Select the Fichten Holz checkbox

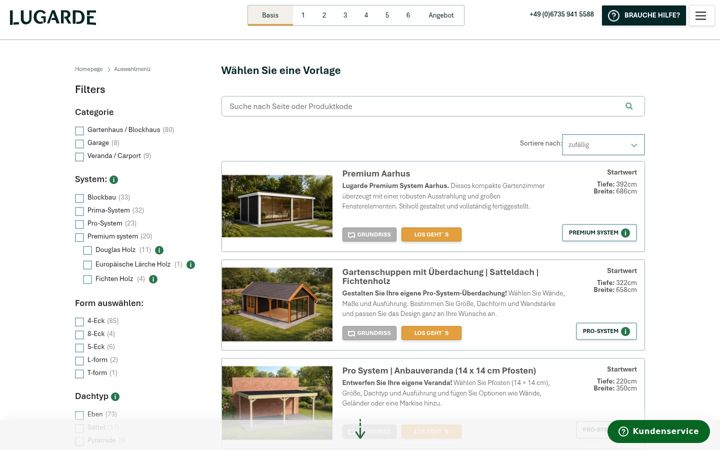click(x=87, y=279)
